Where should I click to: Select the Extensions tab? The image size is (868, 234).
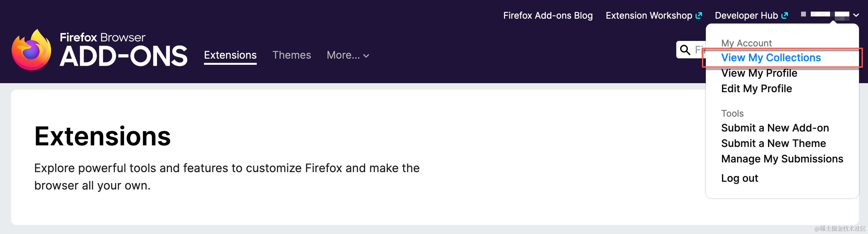point(230,55)
